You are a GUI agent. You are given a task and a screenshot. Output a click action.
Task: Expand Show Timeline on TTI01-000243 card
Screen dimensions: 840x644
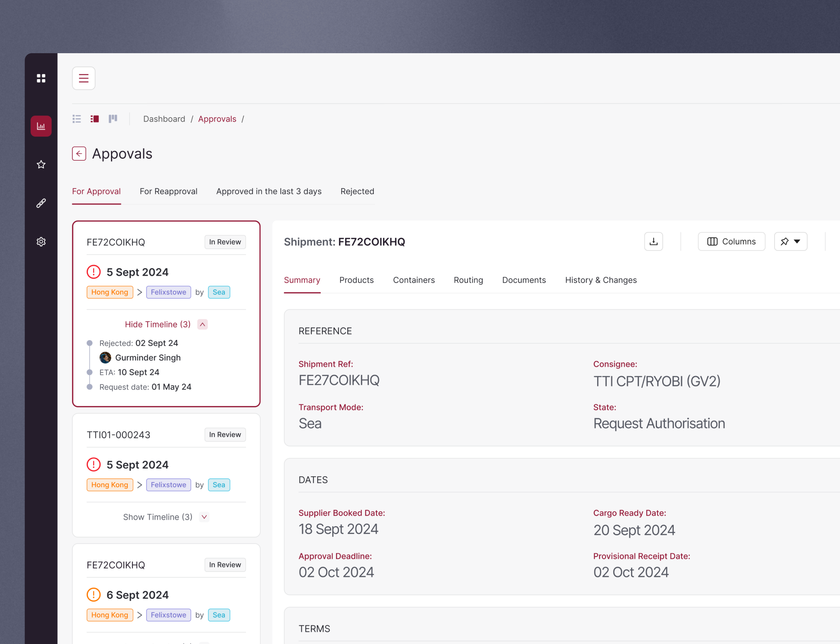(x=204, y=517)
